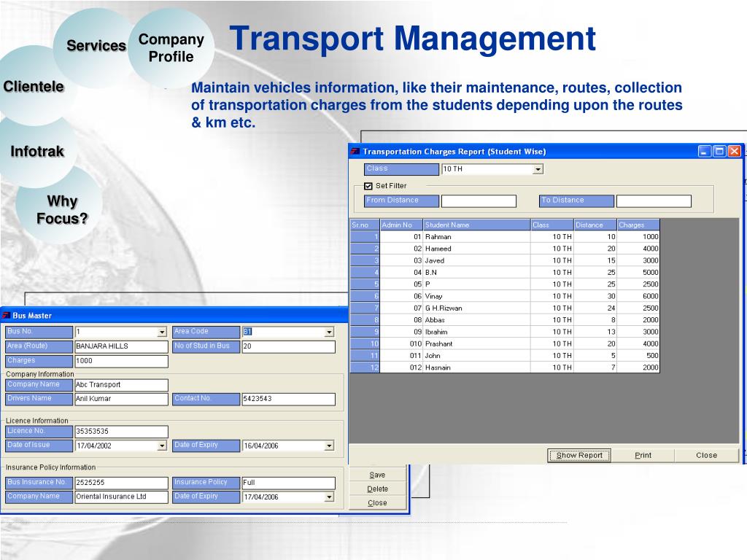
Task: Click the Student Name column header
Action: (477, 225)
